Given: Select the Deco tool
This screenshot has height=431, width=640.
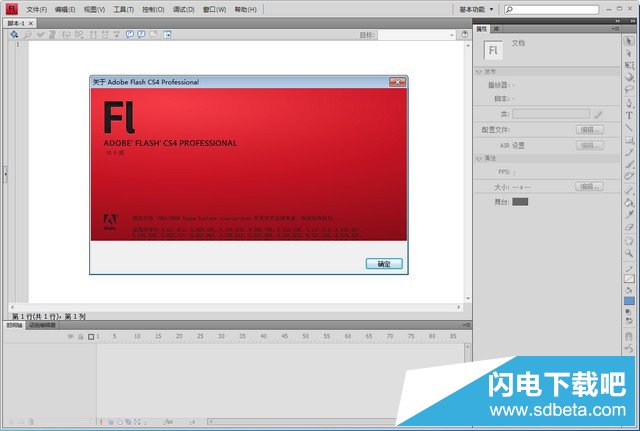Looking at the screenshot, I should (629, 176).
